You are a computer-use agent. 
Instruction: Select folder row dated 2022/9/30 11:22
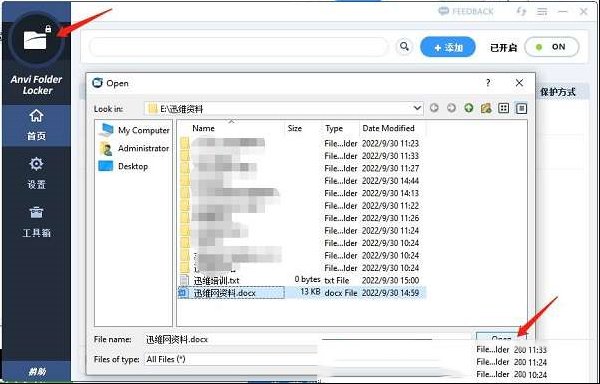coord(301,206)
